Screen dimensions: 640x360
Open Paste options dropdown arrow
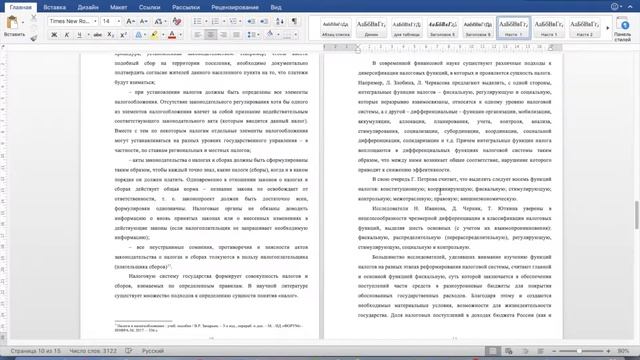(23, 22)
